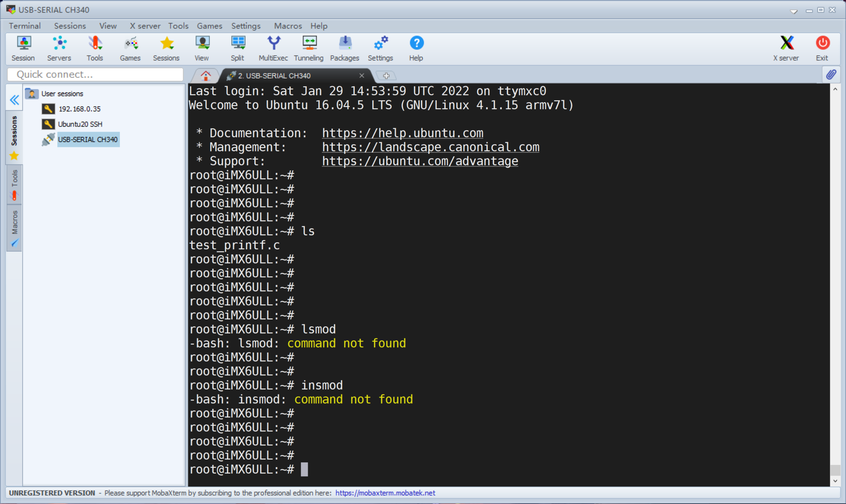Image resolution: width=846 pixels, height=504 pixels.
Task: Collapse the sidebar with double-arrow icon
Action: [14, 100]
